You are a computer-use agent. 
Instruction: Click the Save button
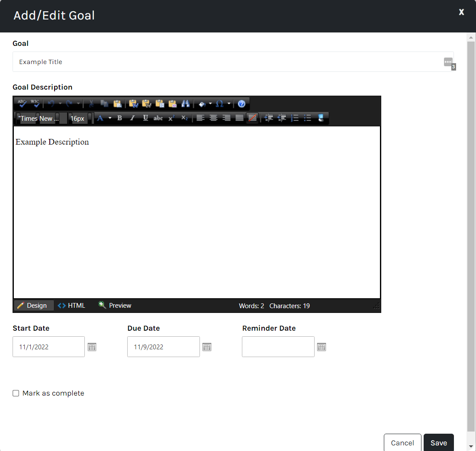[x=439, y=443]
